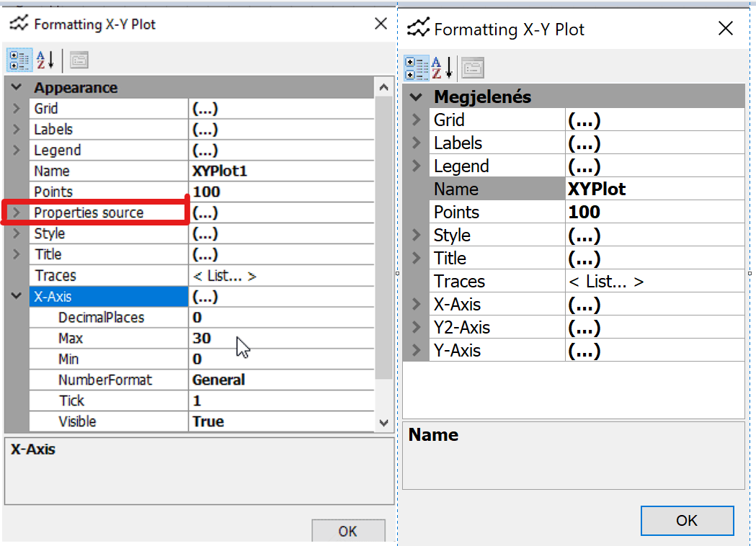Expand Properties source row
The image size is (756, 546).
click(x=16, y=212)
